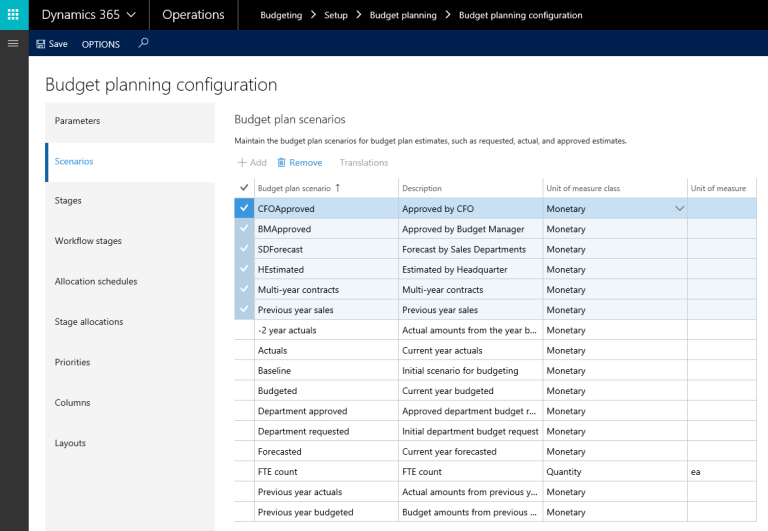Click the Budgeting breadcrumb link
Screen dimensions: 768x531
[x=282, y=15]
